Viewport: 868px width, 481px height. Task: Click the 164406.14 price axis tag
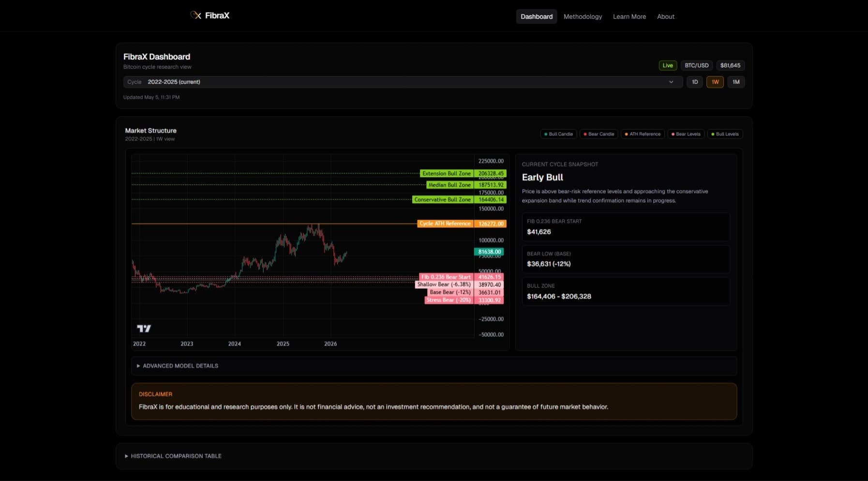pyautogui.click(x=491, y=199)
